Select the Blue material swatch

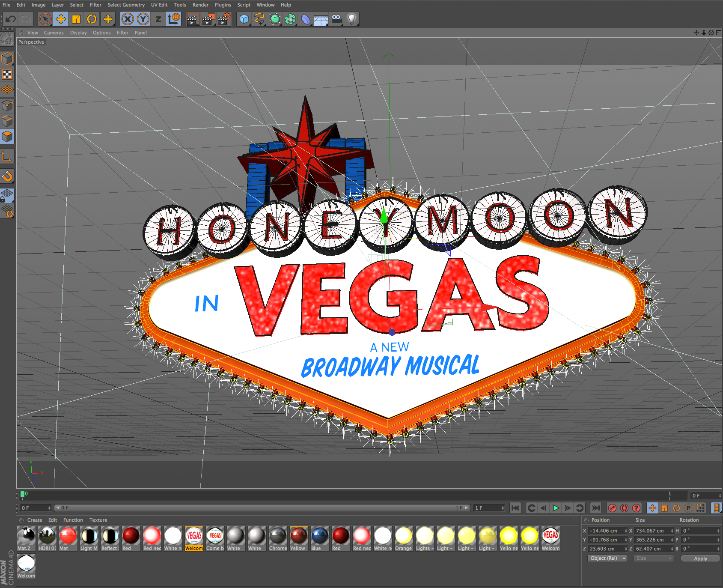(x=320, y=539)
